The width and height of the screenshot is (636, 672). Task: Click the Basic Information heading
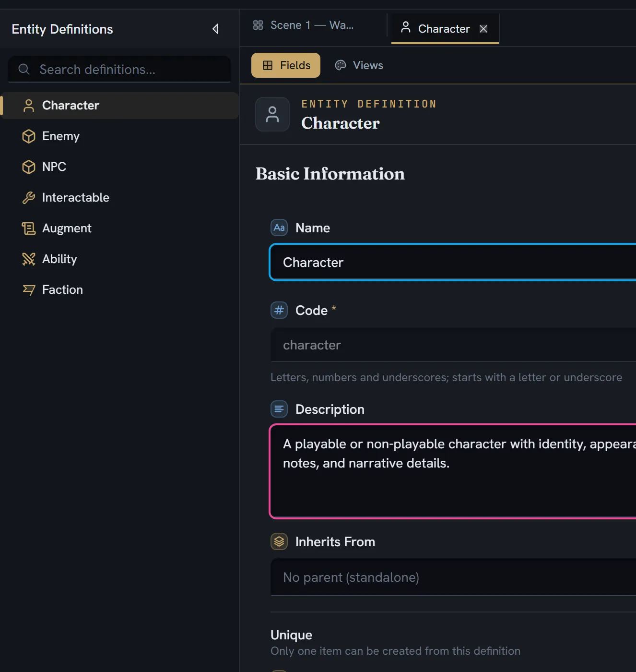[330, 174]
